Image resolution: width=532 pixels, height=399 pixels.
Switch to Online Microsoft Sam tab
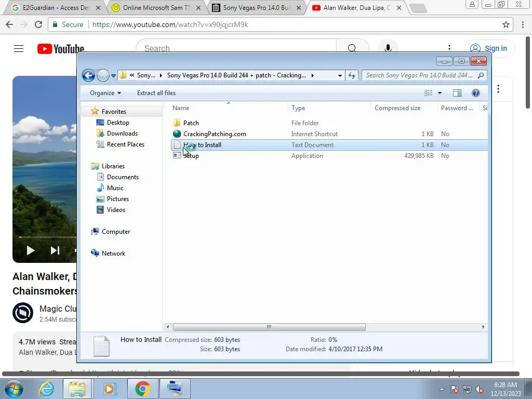(156, 7)
